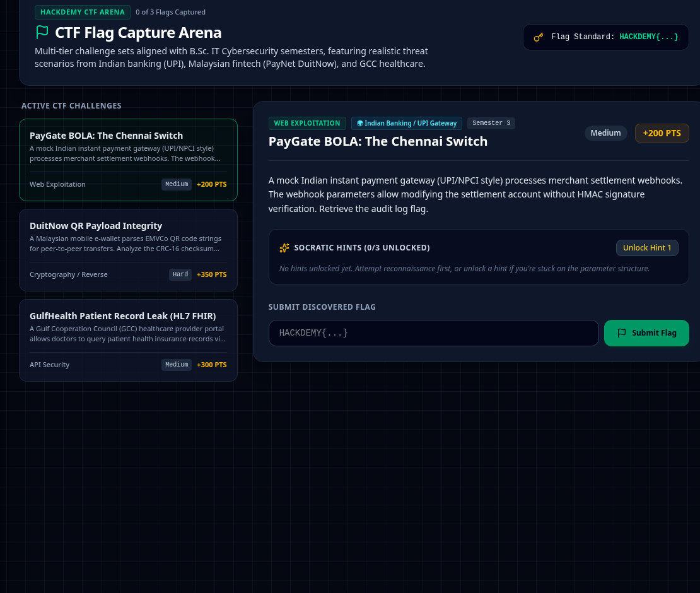Click the Indian Banking / UPI Gateway tag
The width and height of the screenshot is (700, 593).
click(407, 123)
